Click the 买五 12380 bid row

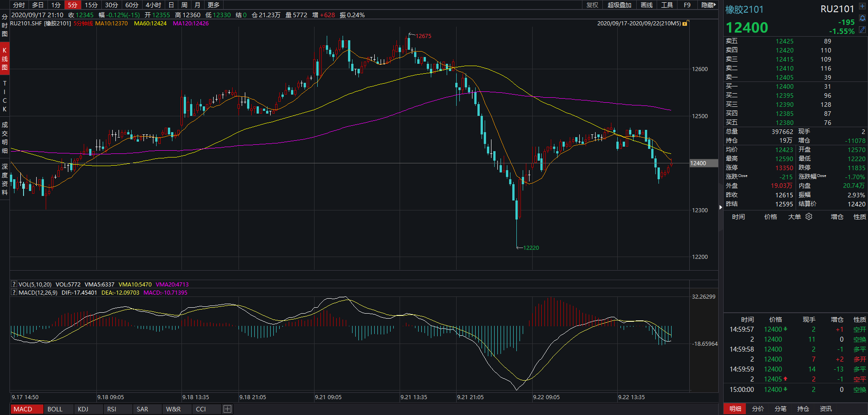tap(795, 123)
